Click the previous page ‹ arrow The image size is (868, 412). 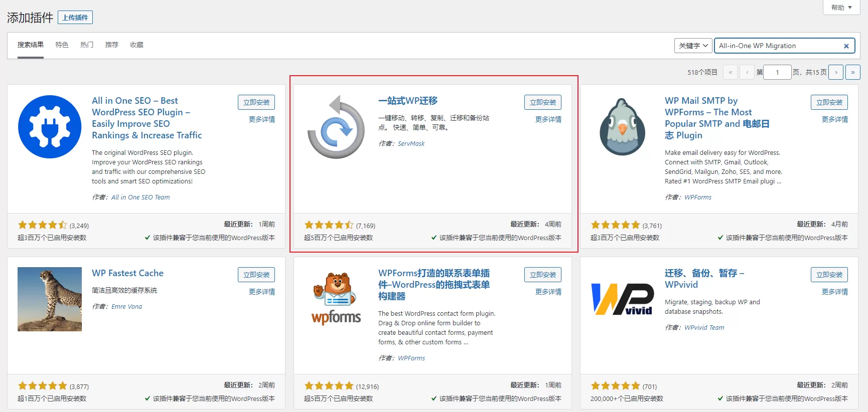(x=747, y=72)
